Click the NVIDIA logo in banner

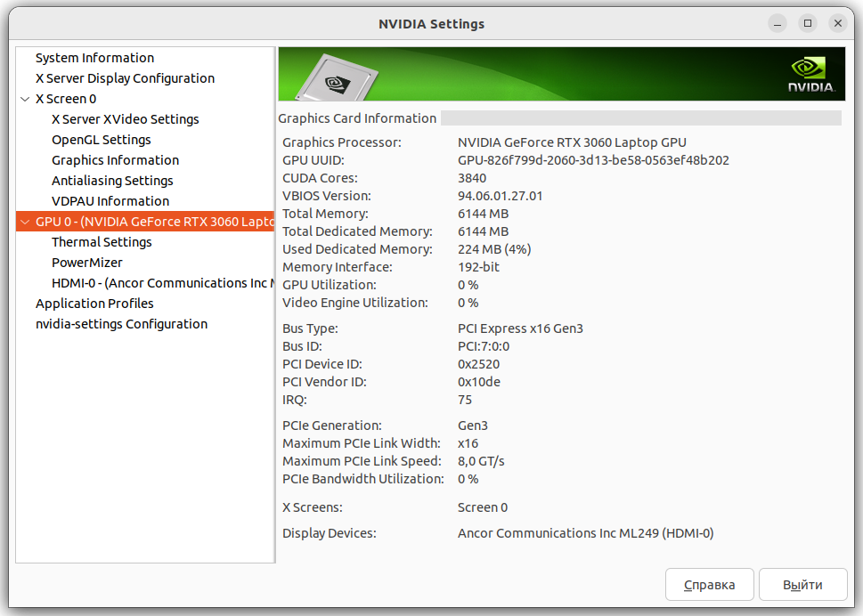coord(810,75)
